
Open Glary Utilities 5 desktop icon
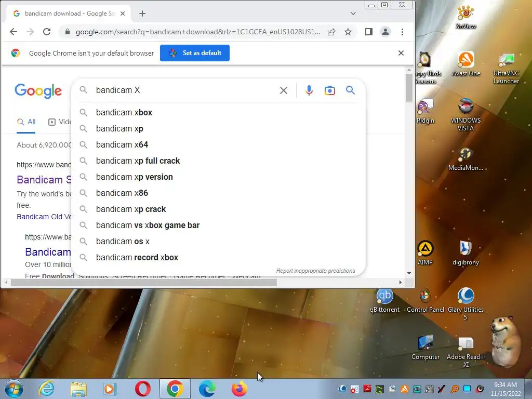click(x=465, y=303)
